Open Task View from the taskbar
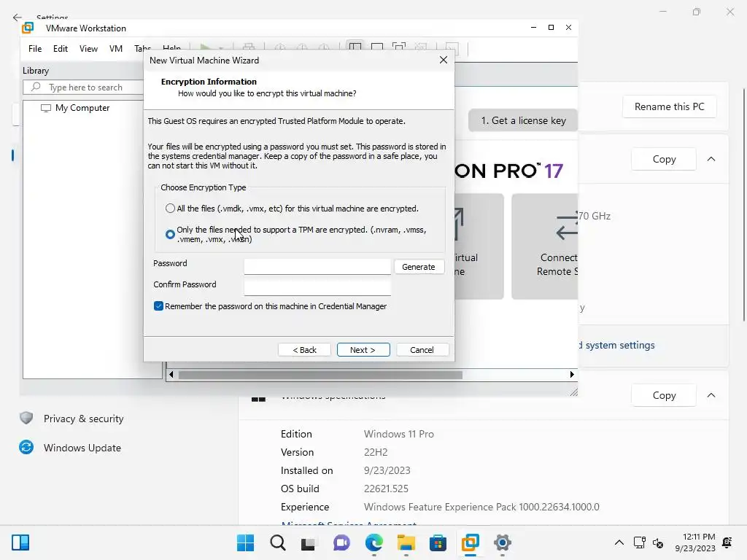The image size is (747, 560). [x=309, y=542]
